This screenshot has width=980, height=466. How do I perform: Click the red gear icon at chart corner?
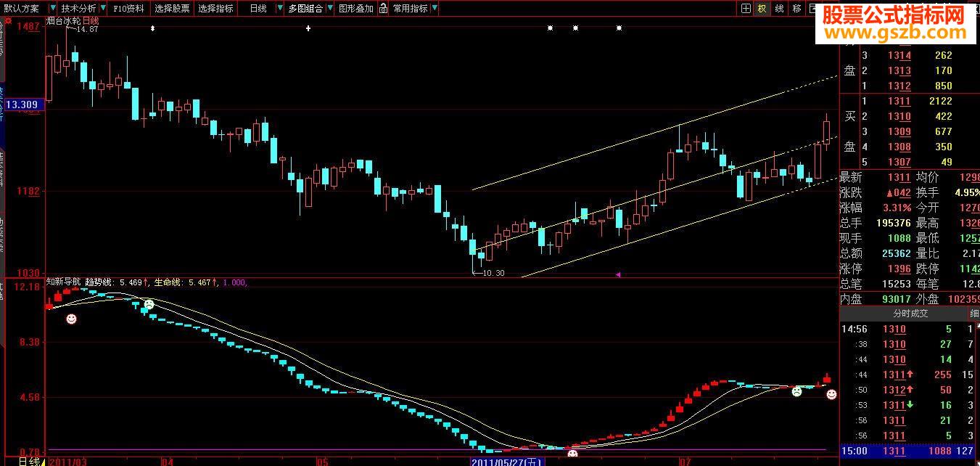(9, 21)
